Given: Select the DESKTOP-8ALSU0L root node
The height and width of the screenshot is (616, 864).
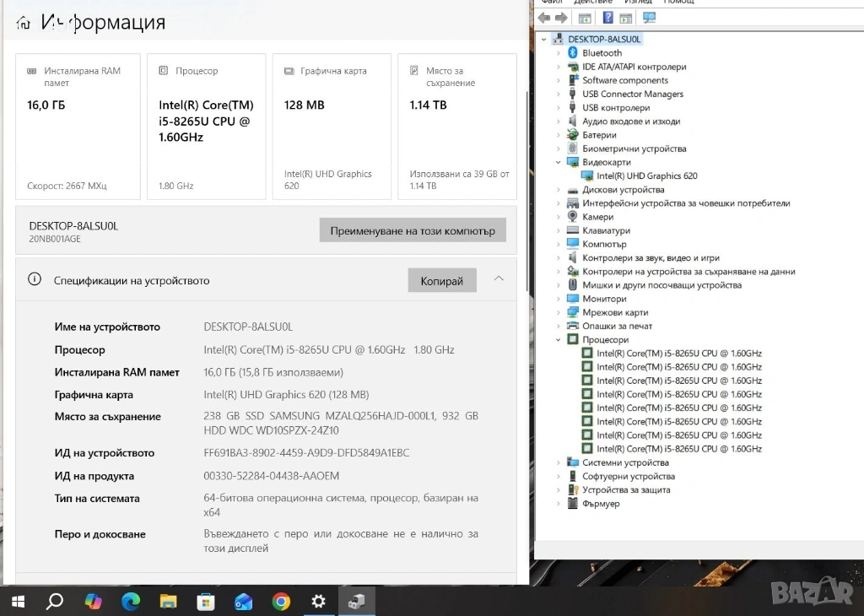Looking at the screenshot, I should [x=604, y=39].
